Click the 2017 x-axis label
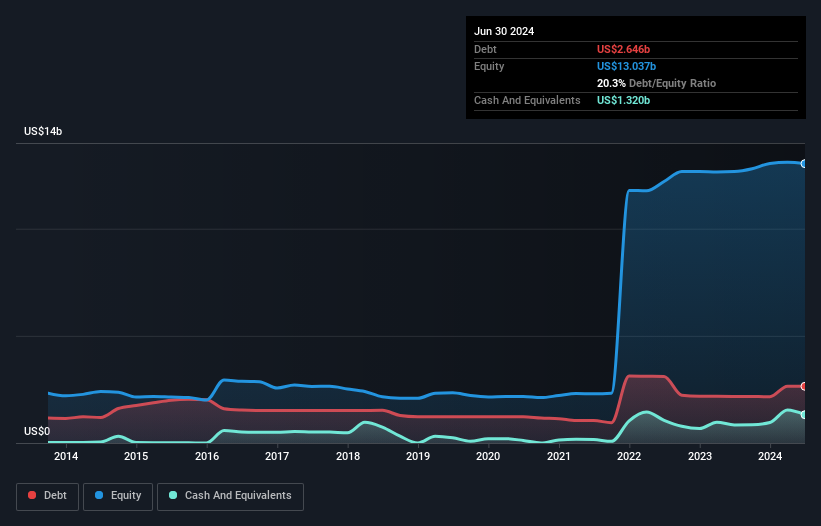Viewport: 821px width, 526px height. click(x=277, y=456)
